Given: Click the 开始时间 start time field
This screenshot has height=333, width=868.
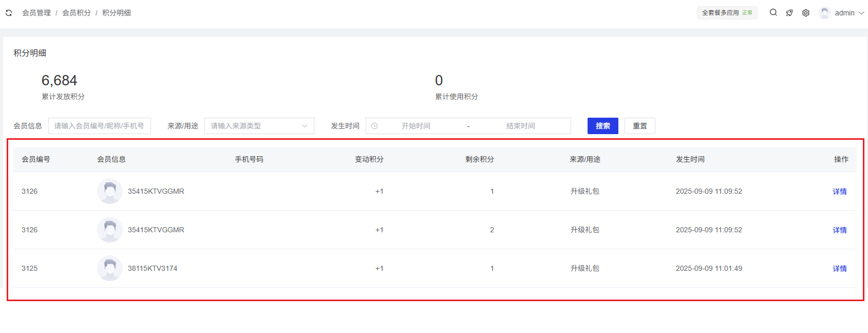Looking at the screenshot, I should (x=416, y=126).
